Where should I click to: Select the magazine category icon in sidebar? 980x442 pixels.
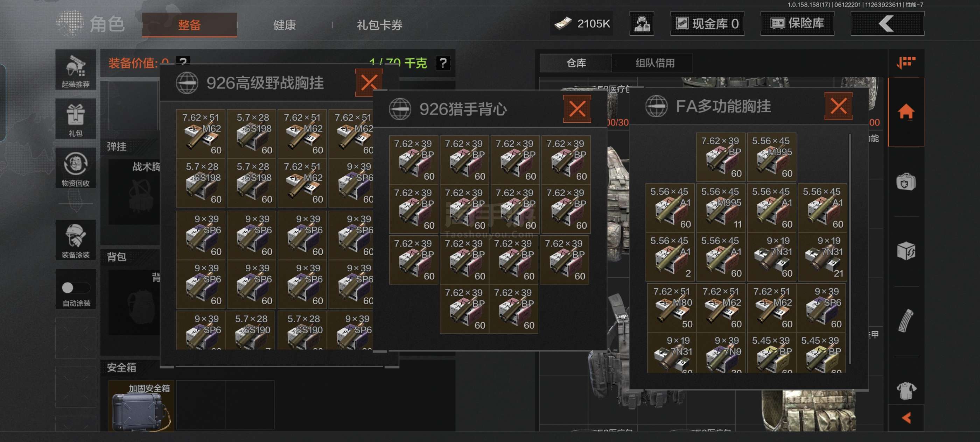[906, 321]
